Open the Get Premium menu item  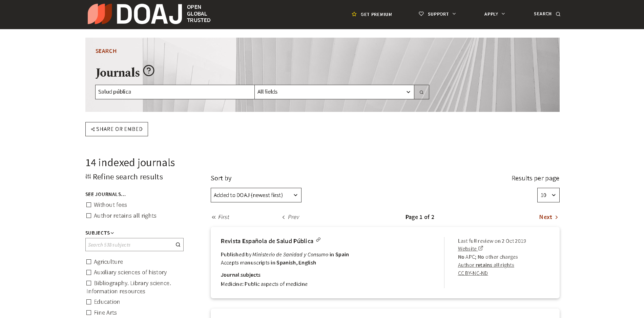(372, 14)
